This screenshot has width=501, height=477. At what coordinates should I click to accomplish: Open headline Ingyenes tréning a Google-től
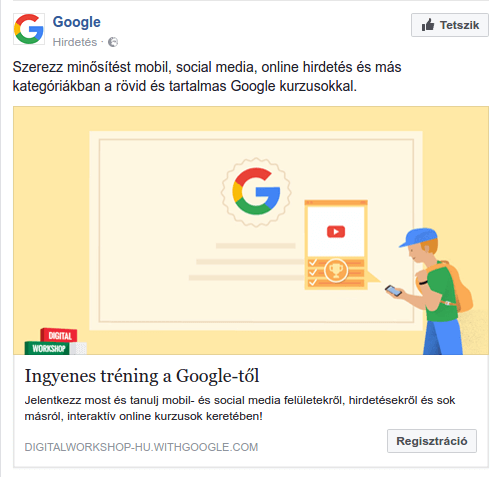coord(142,376)
